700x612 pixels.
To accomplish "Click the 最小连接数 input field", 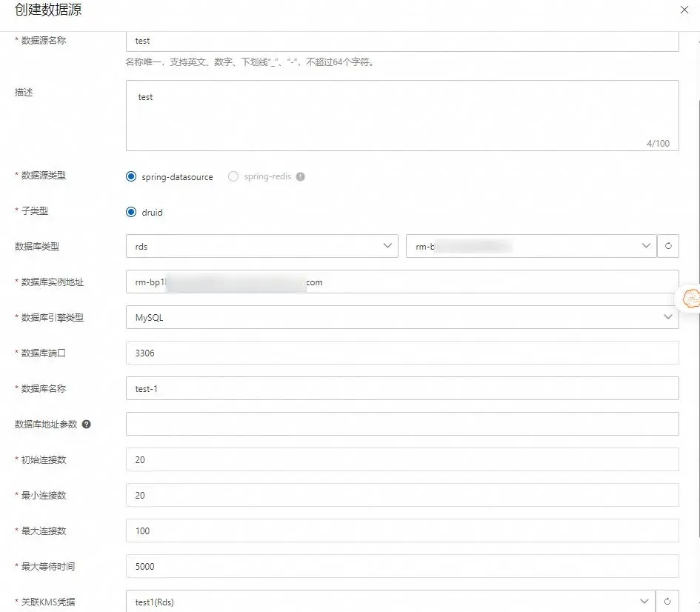I will [x=402, y=495].
